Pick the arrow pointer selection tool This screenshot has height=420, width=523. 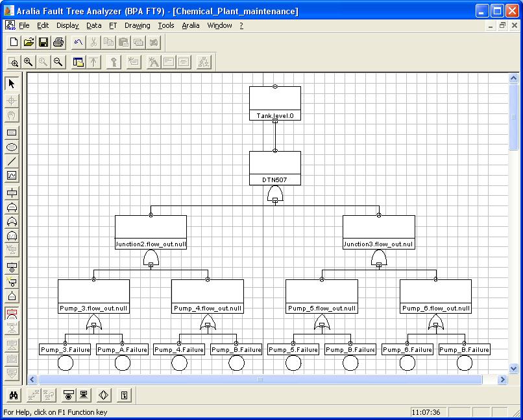click(12, 84)
